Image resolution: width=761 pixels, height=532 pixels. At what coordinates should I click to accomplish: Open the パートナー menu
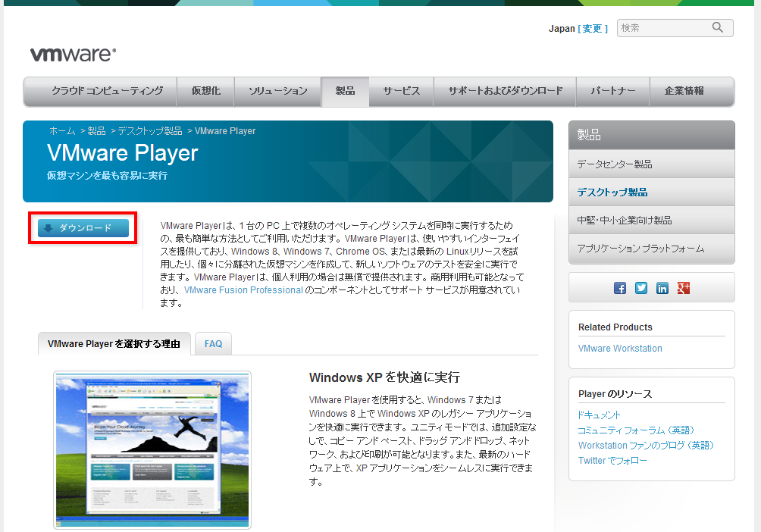613,91
